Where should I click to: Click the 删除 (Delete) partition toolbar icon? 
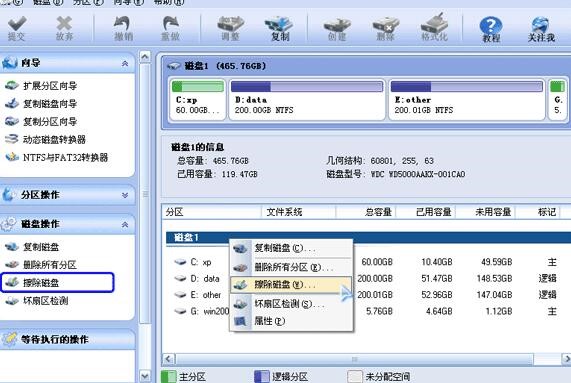385,28
